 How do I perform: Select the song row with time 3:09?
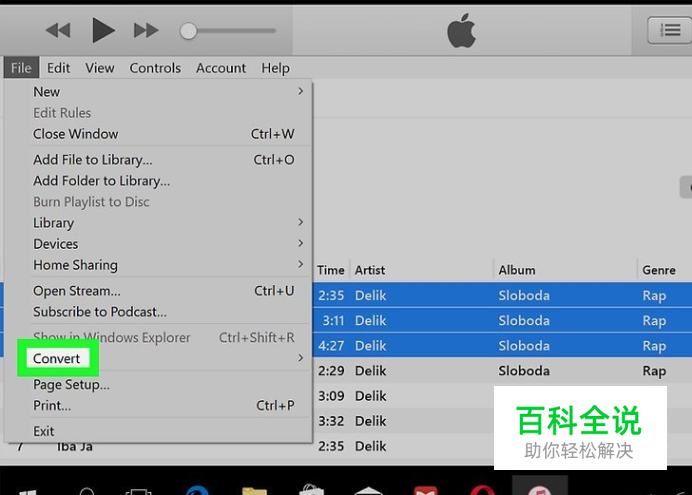(403, 396)
